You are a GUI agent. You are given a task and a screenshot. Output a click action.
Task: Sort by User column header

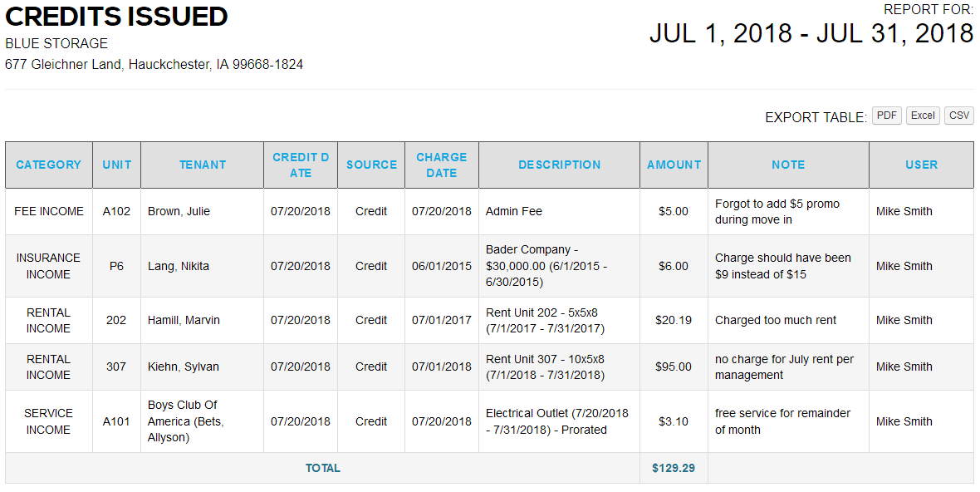pyautogui.click(x=922, y=165)
